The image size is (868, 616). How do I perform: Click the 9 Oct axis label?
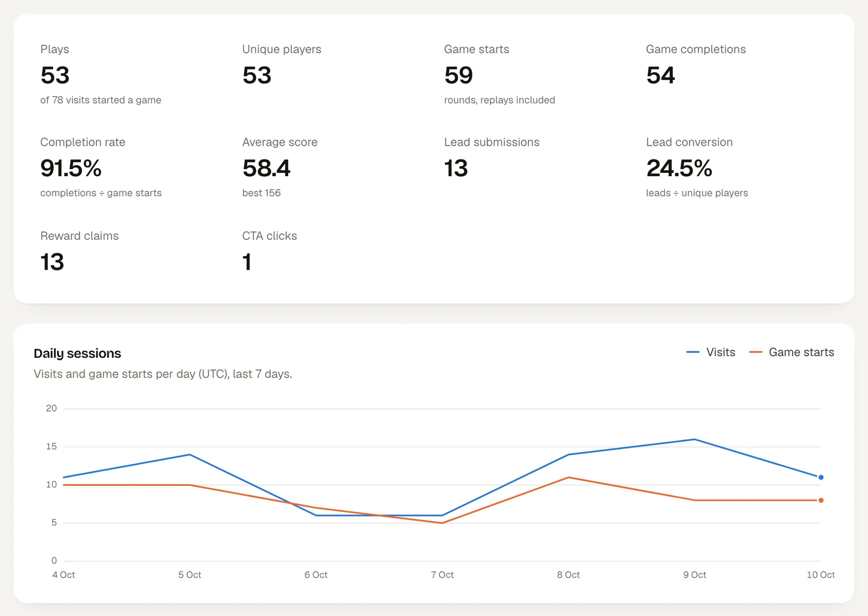695,575
